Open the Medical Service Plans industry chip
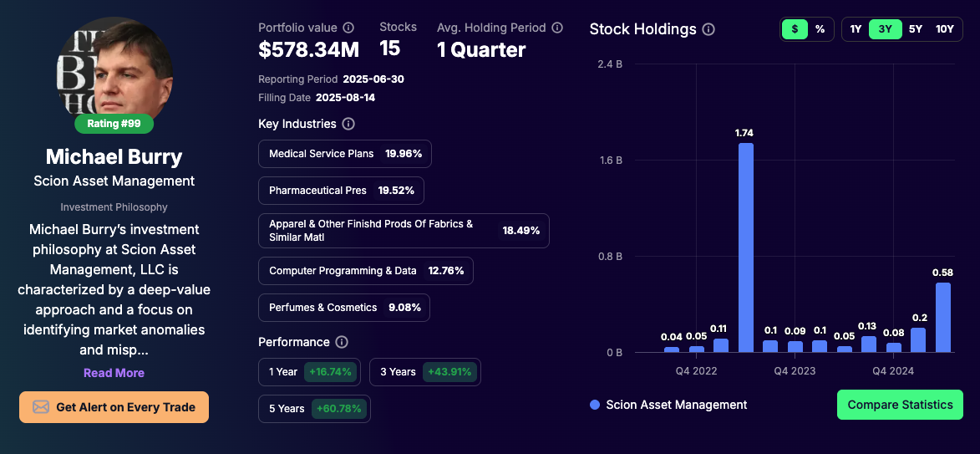The width and height of the screenshot is (980, 454). pyautogui.click(x=345, y=154)
